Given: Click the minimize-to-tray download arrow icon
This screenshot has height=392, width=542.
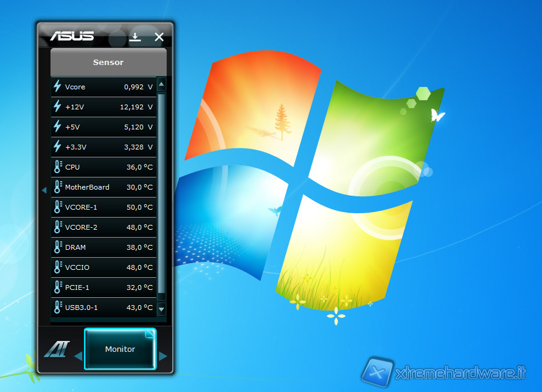Looking at the screenshot, I should point(136,37).
